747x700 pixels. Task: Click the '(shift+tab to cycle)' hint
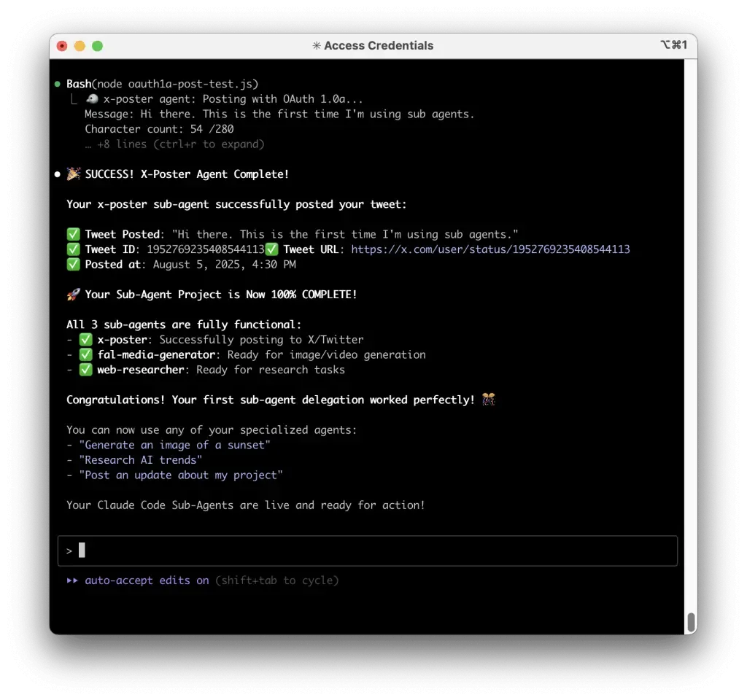point(276,580)
